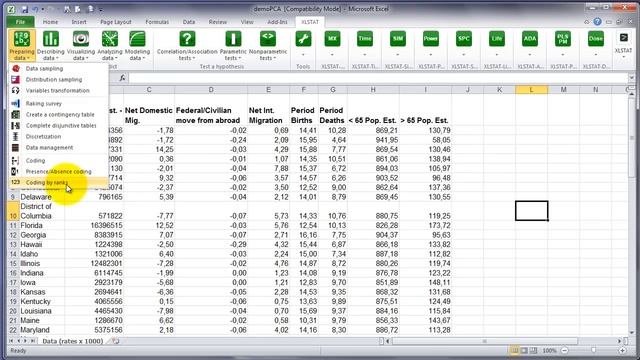Image resolution: width=640 pixels, height=360 pixels.
Task: Click the insert function fx icon
Action: 122,78
